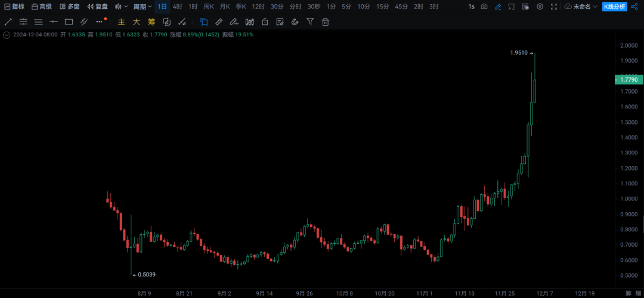Toggle the 筹 chip distribution overlay
Image resolution: width=644 pixels, height=298 pixels.
(x=151, y=22)
